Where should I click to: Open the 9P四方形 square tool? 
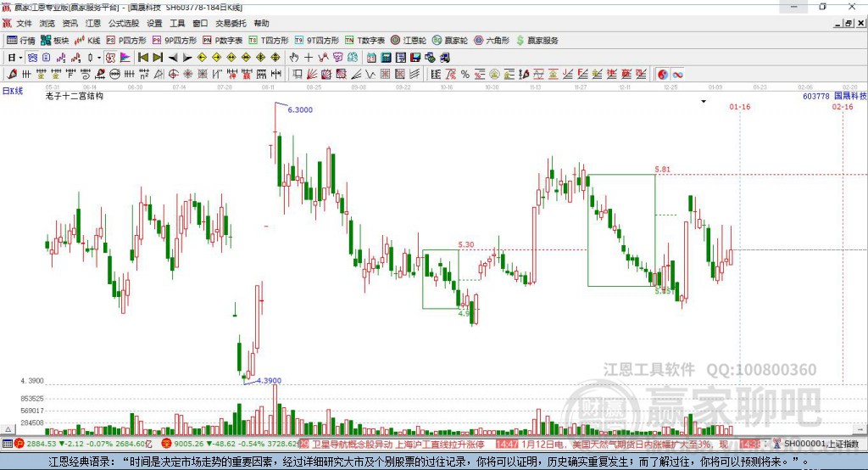click(175, 41)
